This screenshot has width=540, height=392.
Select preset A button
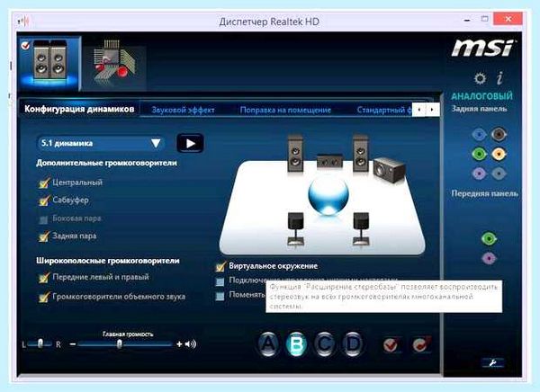click(x=268, y=344)
